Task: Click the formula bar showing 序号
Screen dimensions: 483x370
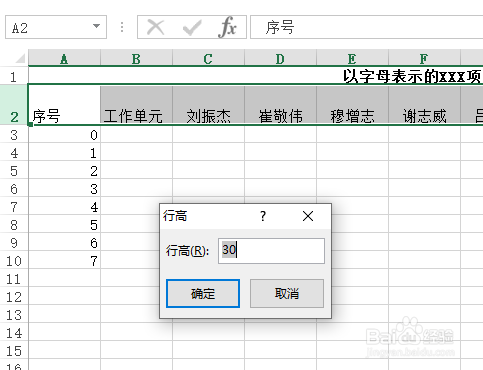Action: click(367, 27)
